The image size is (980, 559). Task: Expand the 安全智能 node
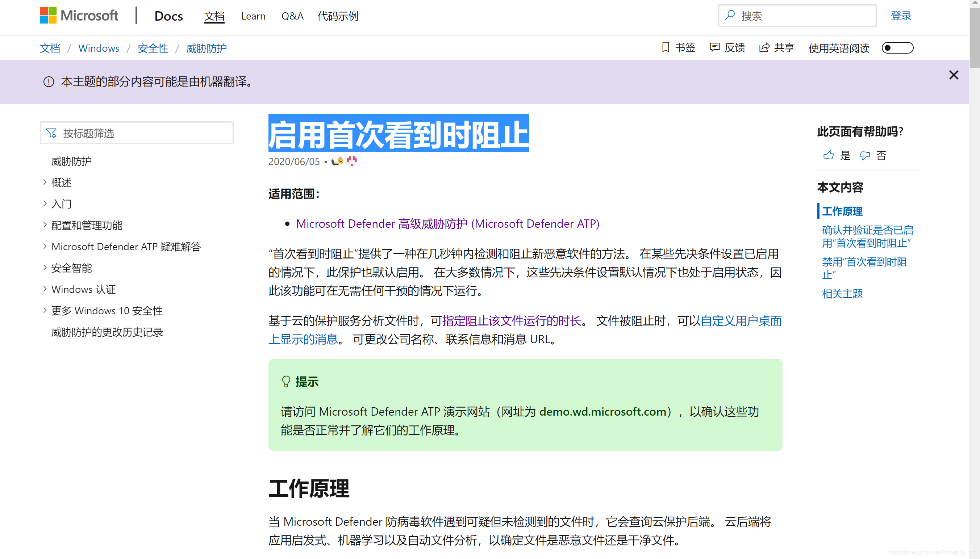(45, 268)
